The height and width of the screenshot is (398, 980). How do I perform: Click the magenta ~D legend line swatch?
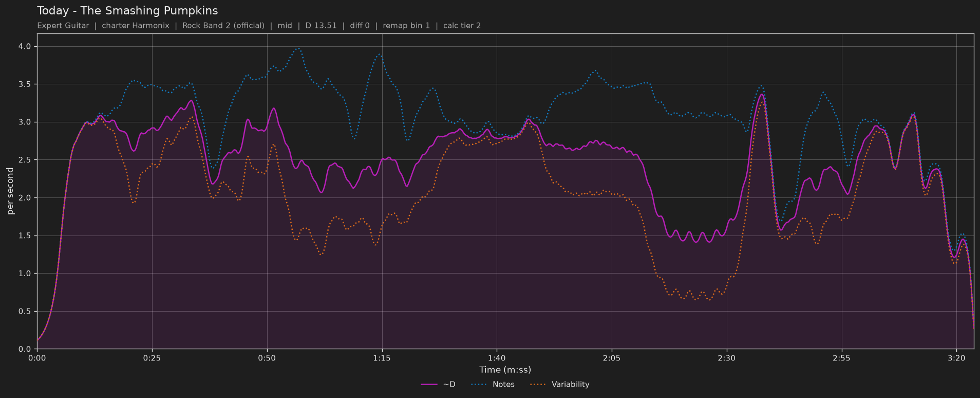click(x=429, y=385)
